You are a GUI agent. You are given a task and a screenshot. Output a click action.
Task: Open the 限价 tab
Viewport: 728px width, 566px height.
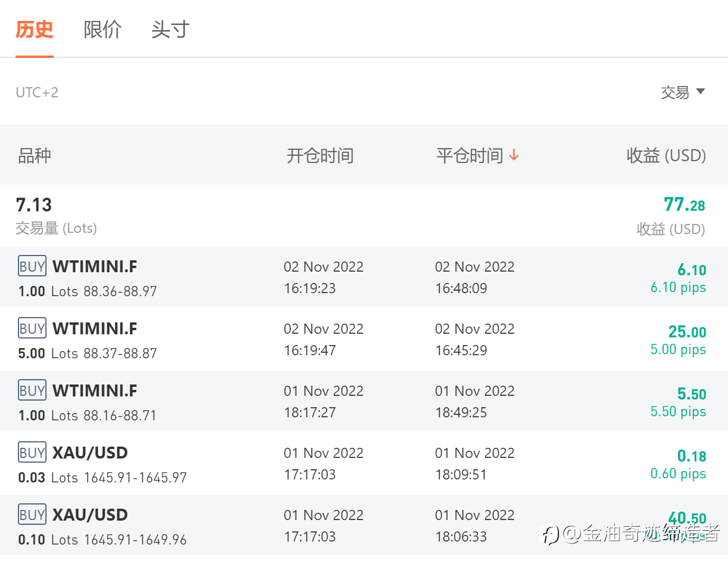click(x=103, y=29)
